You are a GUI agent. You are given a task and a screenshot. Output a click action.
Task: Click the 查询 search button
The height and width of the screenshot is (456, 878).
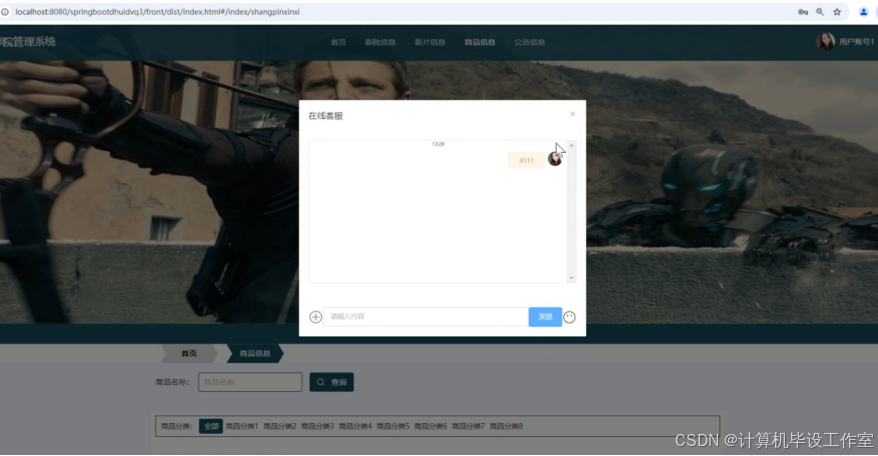(331, 382)
